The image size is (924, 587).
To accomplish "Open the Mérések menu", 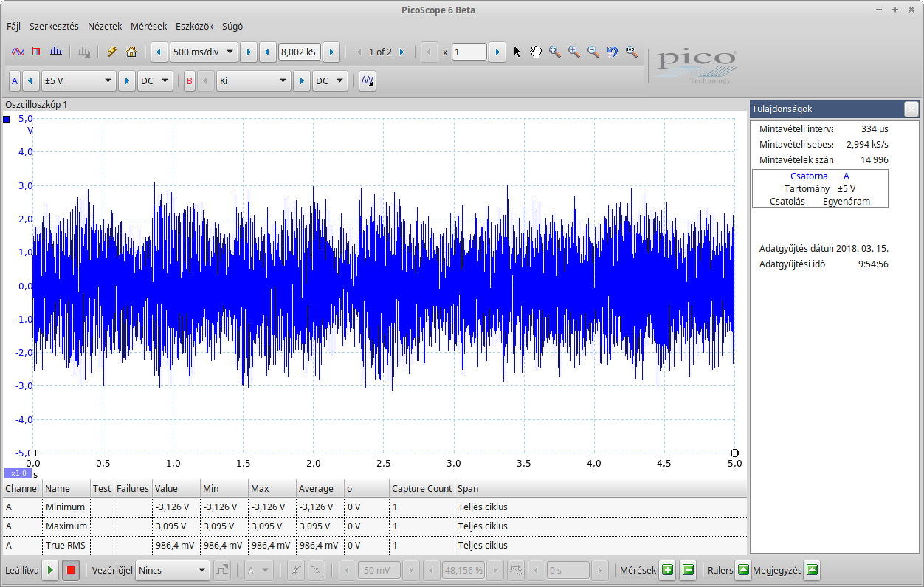I will 148,26.
